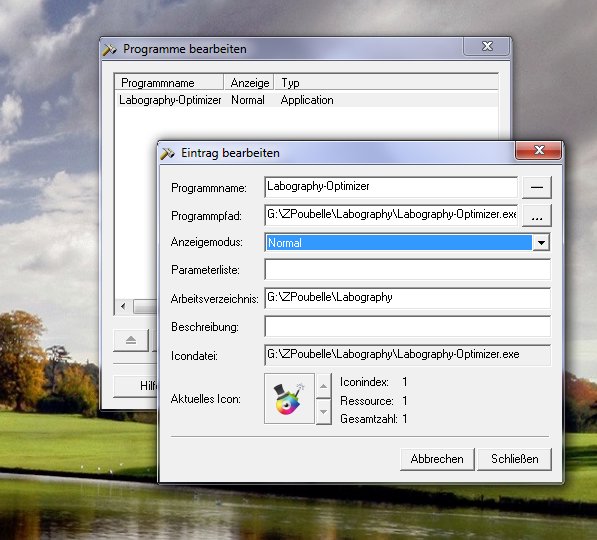Click the icon index up arrow
Image resolution: width=597 pixels, height=540 pixels.
coord(324,386)
